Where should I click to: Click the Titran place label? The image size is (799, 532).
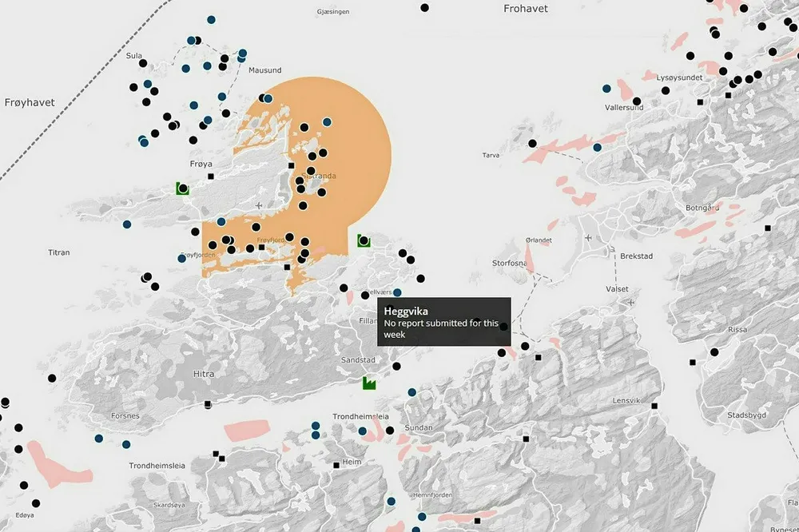(58, 252)
